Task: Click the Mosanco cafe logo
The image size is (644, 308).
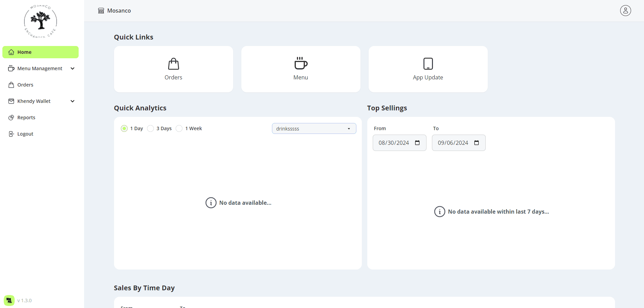Action: point(41,21)
